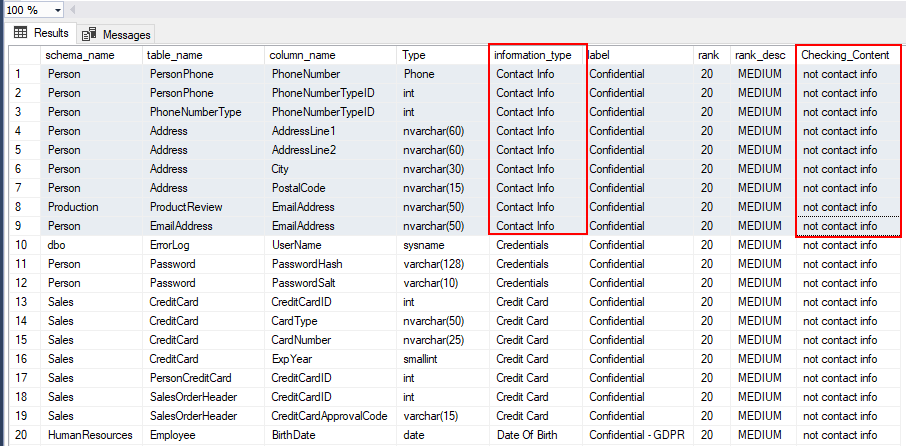Open the 100 % zoom dropdown

click(x=58, y=10)
